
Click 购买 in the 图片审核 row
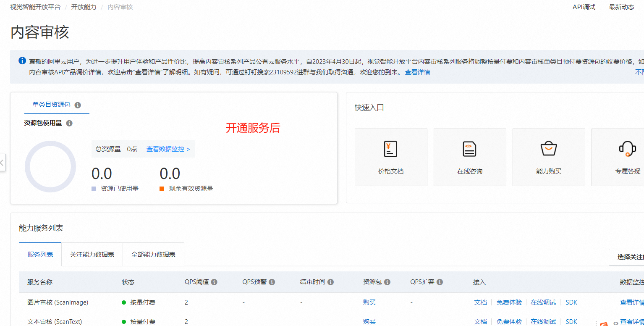(369, 302)
